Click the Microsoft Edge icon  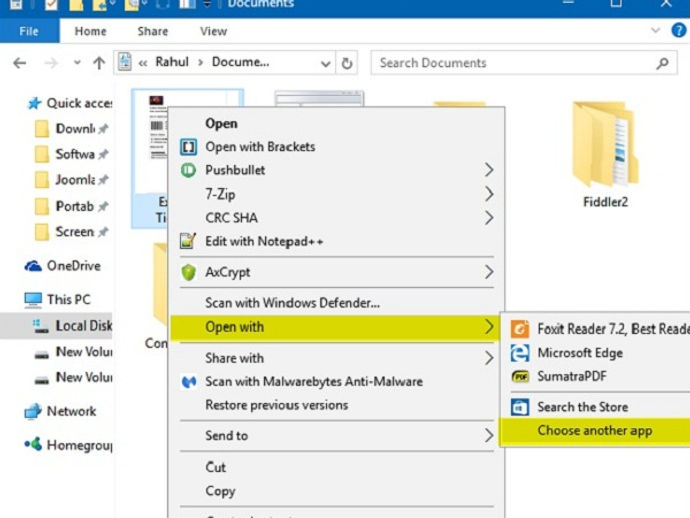click(x=519, y=352)
